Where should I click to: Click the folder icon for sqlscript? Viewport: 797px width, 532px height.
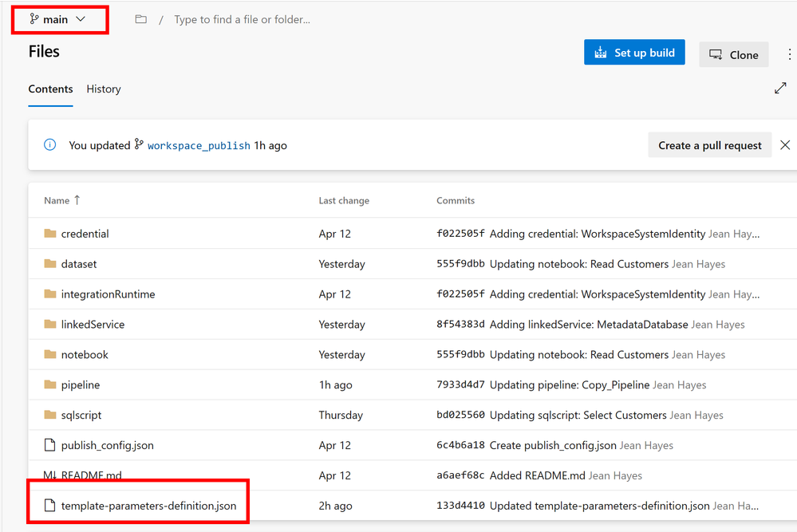tap(49, 415)
